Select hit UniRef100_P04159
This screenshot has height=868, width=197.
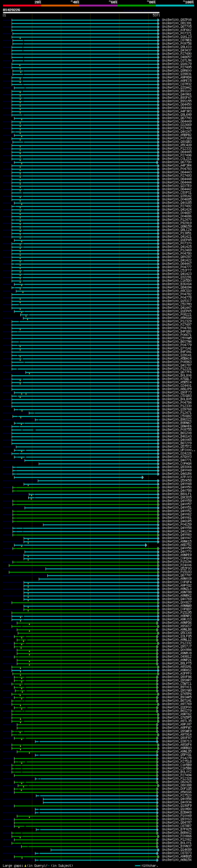pos(177,524)
